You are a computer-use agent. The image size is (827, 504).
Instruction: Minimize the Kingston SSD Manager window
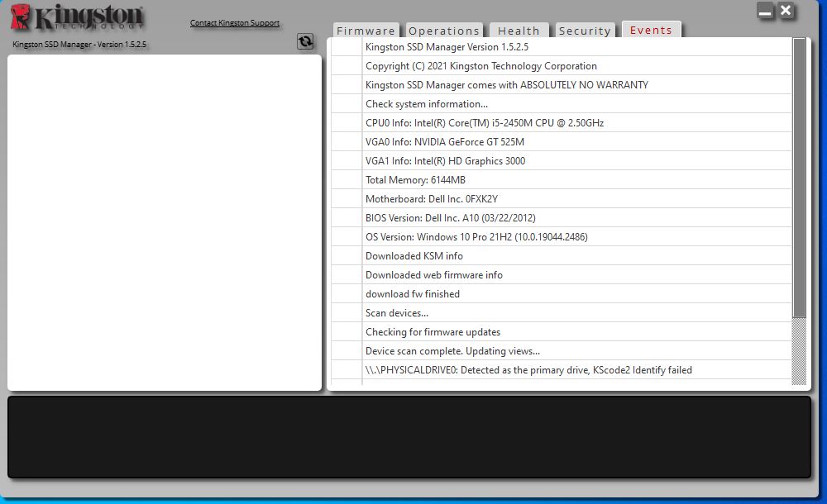point(765,11)
